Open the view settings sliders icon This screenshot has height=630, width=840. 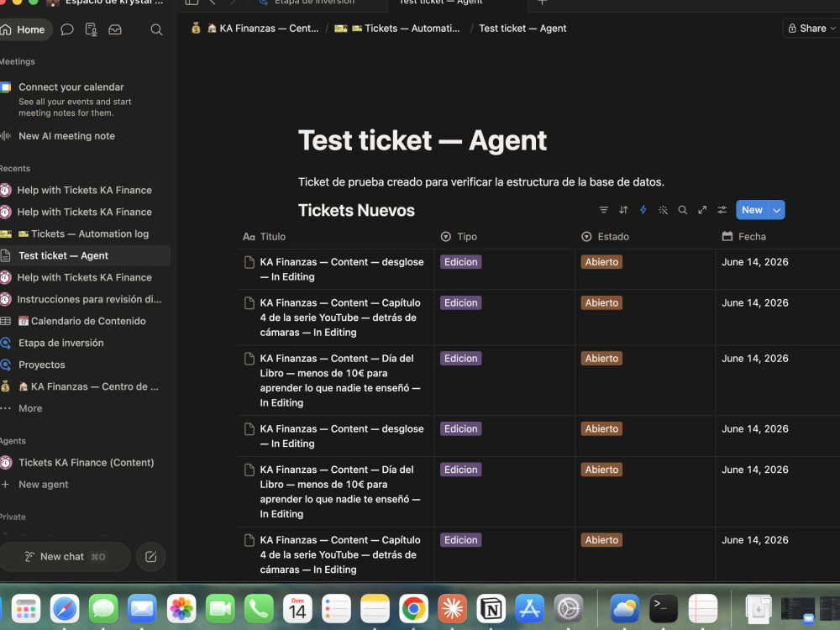click(722, 210)
